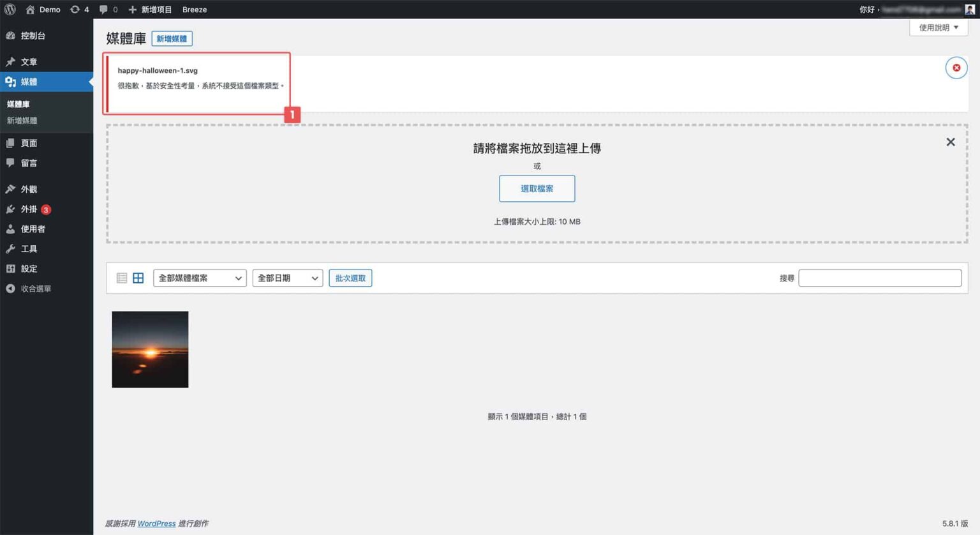Open the WordPress logo menu

click(10, 9)
